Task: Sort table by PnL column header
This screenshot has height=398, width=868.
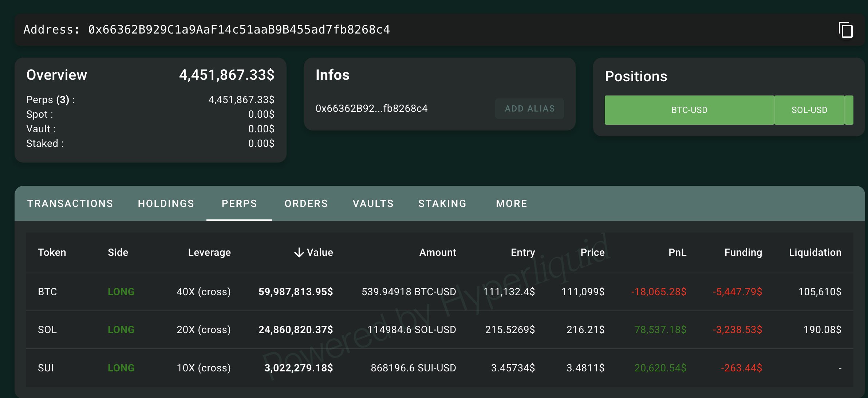Action: pos(677,252)
